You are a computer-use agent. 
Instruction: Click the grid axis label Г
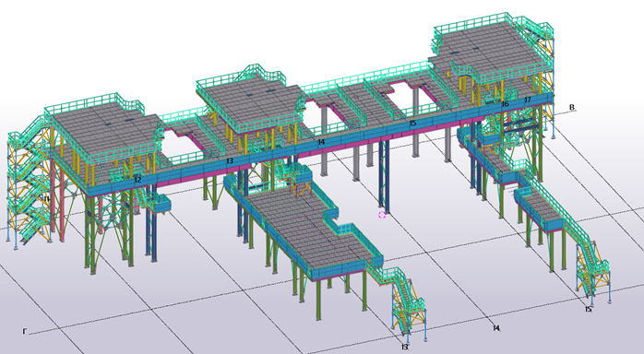[25, 331]
